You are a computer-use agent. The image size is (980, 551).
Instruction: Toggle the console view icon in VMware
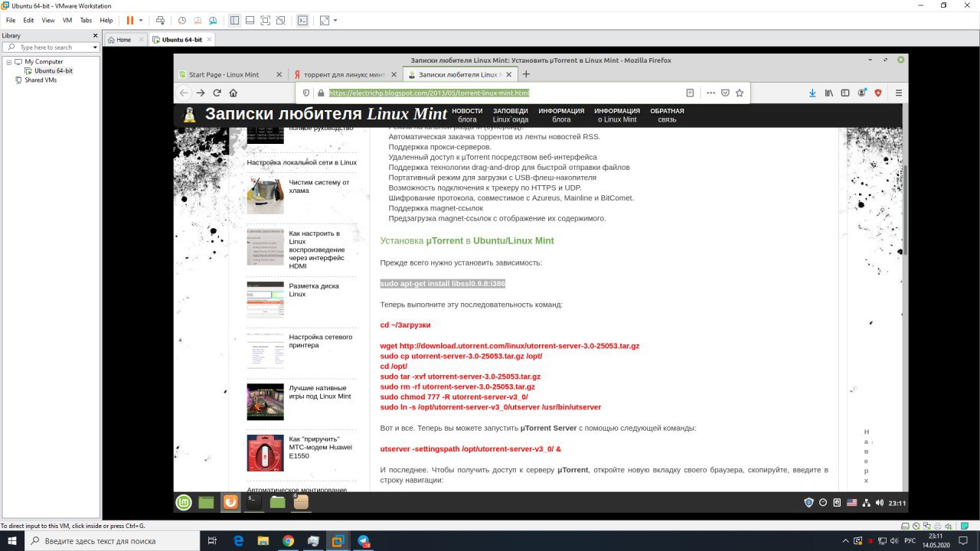[x=302, y=20]
